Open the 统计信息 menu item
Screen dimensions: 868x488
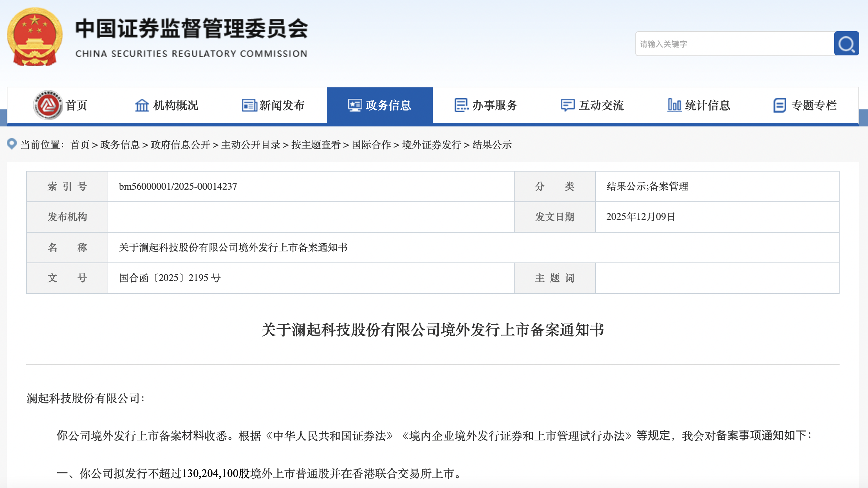[x=707, y=105]
